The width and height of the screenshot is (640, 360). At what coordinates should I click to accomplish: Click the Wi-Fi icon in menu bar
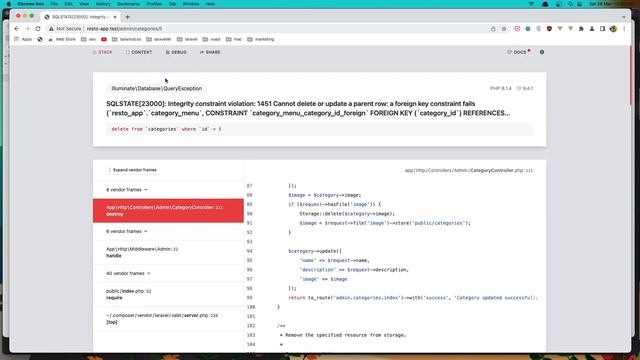(531, 4)
